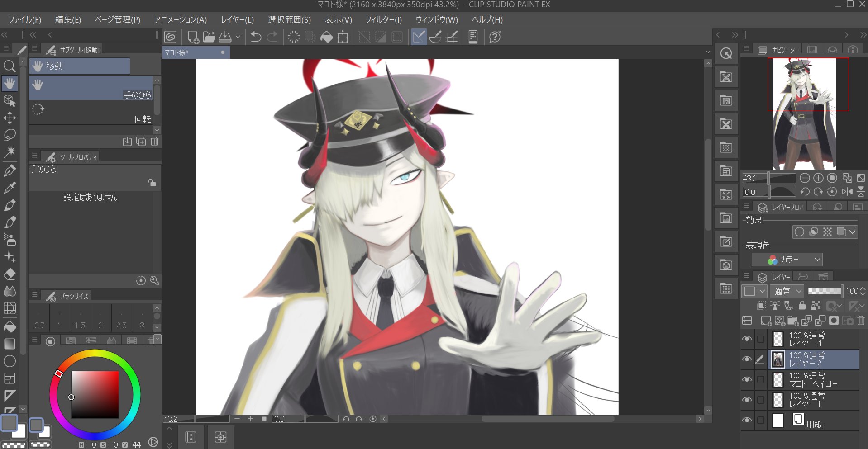Open ウィンドウ(W) menu
Image resolution: width=868 pixels, height=449 pixels.
437,20
